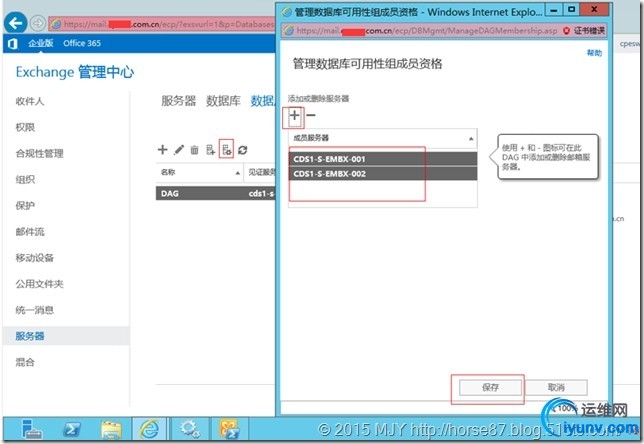Select member server CDS1-S-EMBX-002
The width and height of the screenshot is (644, 444).
(x=383, y=174)
